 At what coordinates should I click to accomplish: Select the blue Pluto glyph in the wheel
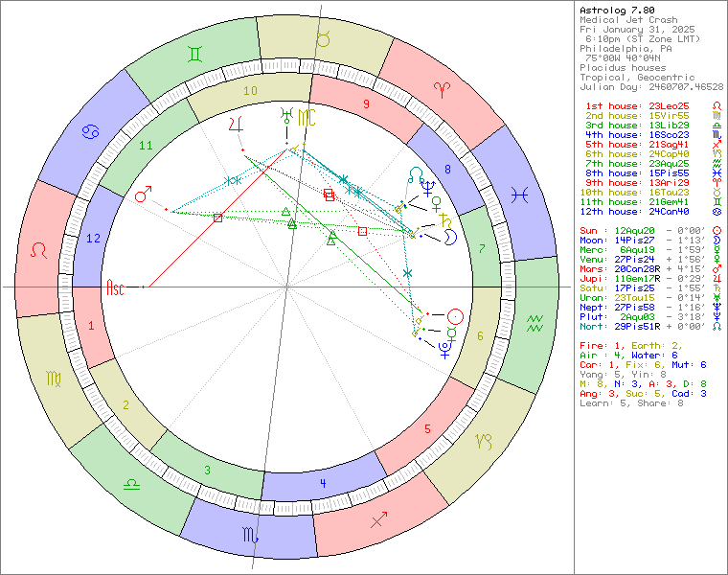click(444, 349)
